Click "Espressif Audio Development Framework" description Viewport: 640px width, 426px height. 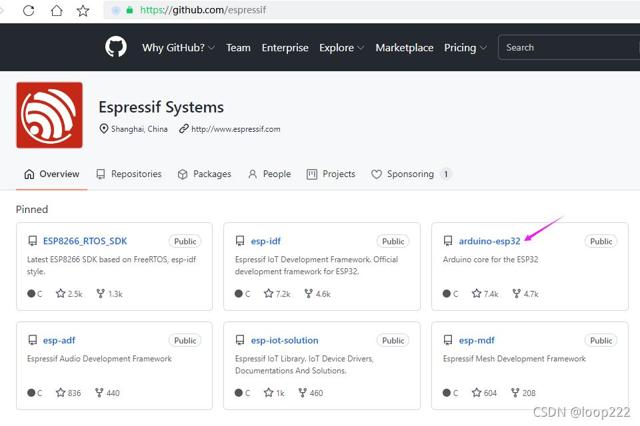tap(99, 359)
